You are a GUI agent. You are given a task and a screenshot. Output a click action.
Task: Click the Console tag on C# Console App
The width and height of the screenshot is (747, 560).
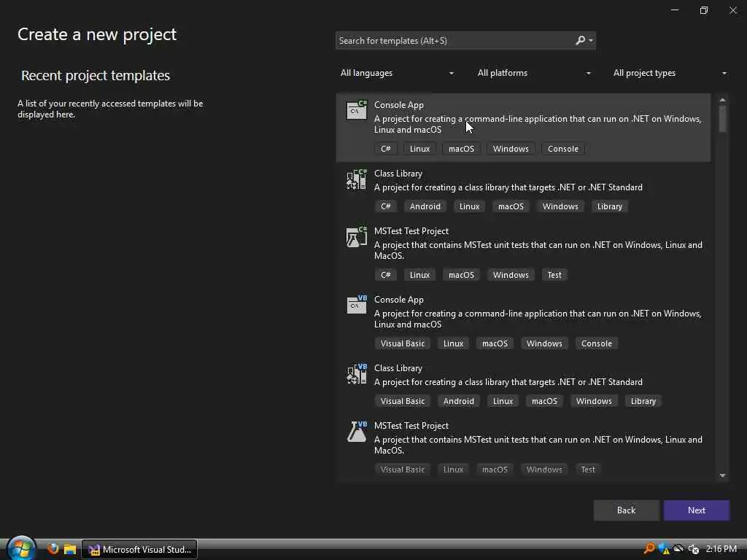pos(562,149)
